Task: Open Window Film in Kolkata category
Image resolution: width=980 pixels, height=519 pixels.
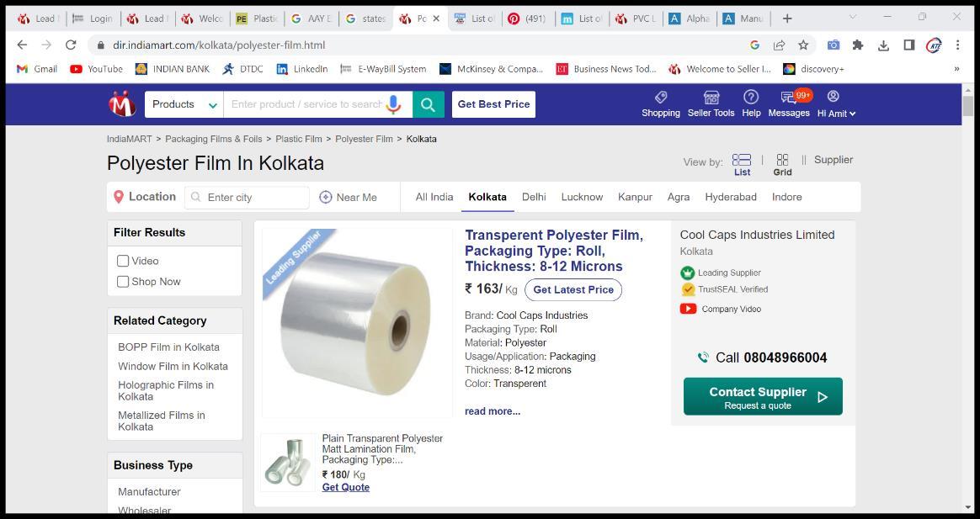Action: 173,366
